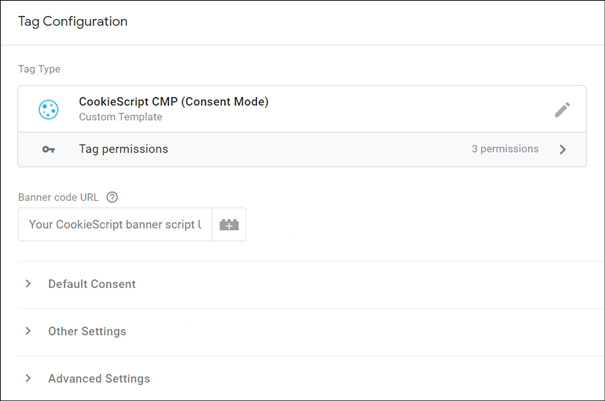Click the pencil edit icon for tag type
Image resolution: width=605 pixels, height=401 pixels.
562,109
